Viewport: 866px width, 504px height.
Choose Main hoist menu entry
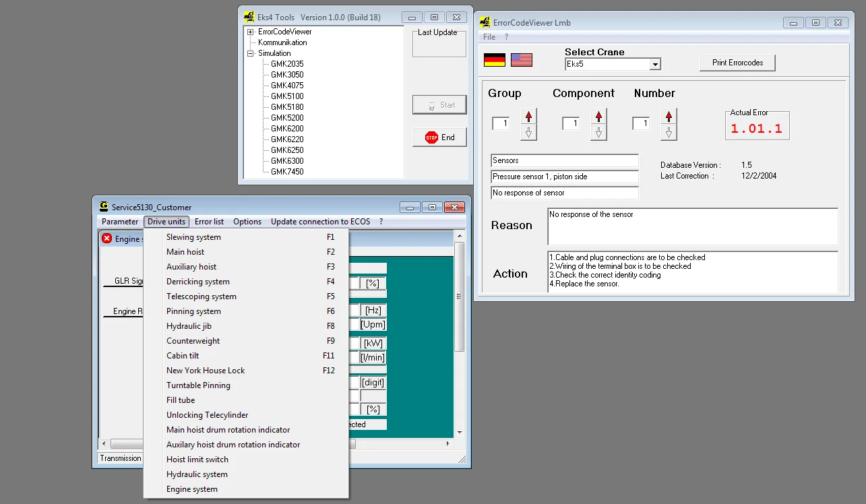tap(246, 252)
